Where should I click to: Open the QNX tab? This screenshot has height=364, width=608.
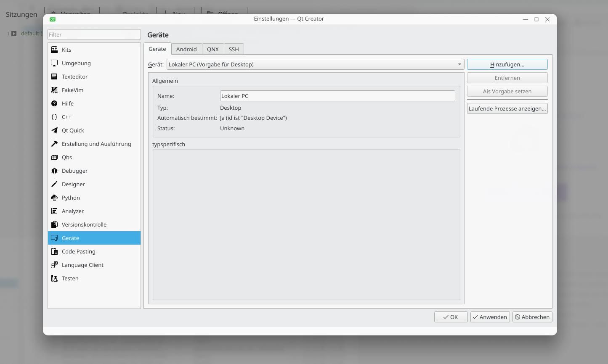(213, 49)
